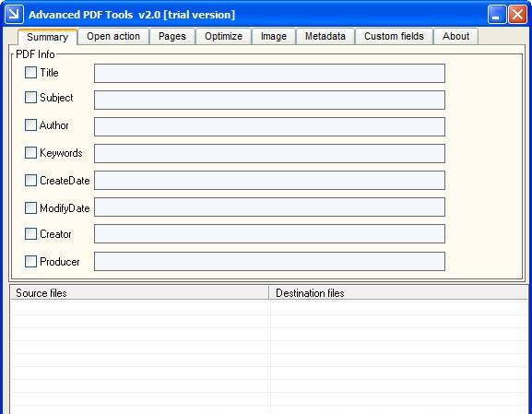
Task: Check the Keywords checkbox
Action: [30, 153]
